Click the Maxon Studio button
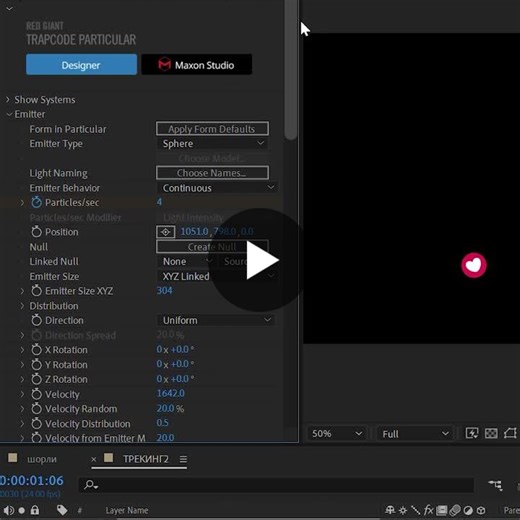This screenshot has width=520, height=520. coord(197,65)
